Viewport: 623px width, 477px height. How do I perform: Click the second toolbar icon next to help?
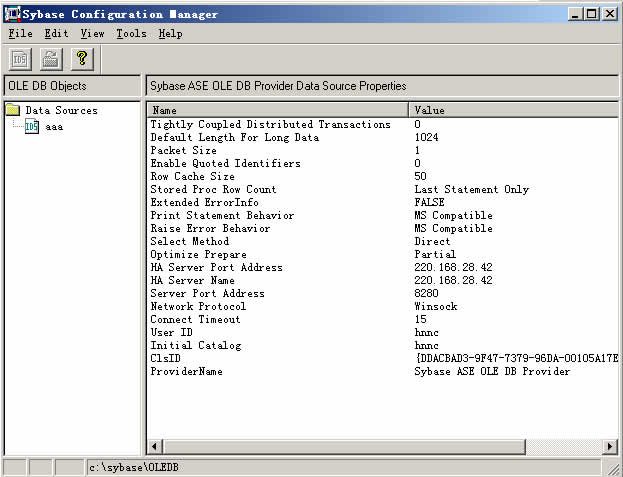[51, 60]
